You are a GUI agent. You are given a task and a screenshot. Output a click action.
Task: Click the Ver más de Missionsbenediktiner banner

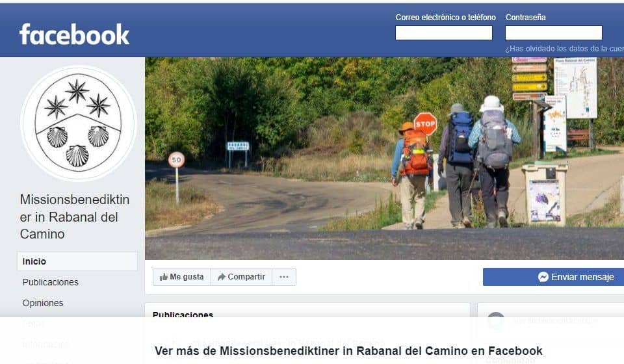(348, 351)
